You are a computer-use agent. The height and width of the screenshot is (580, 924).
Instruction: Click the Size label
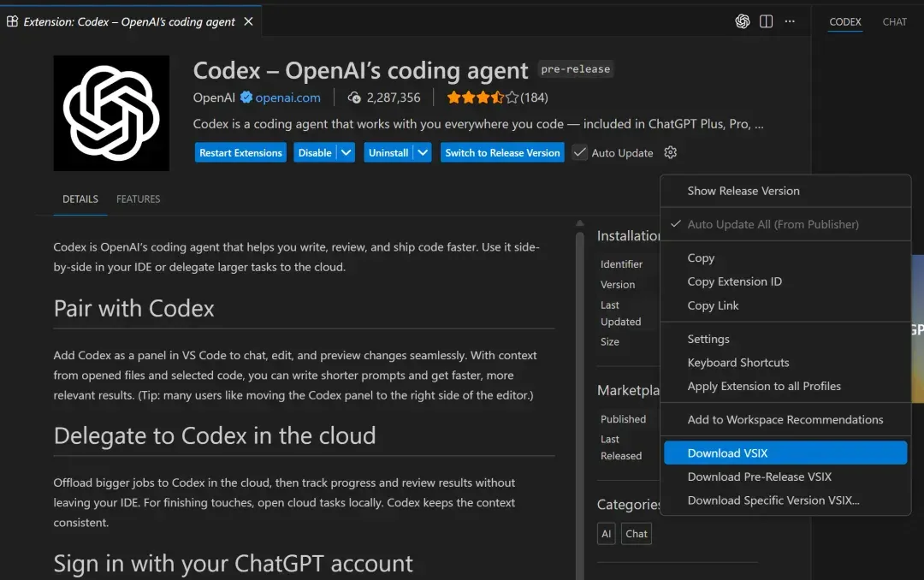tap(610, 342)
